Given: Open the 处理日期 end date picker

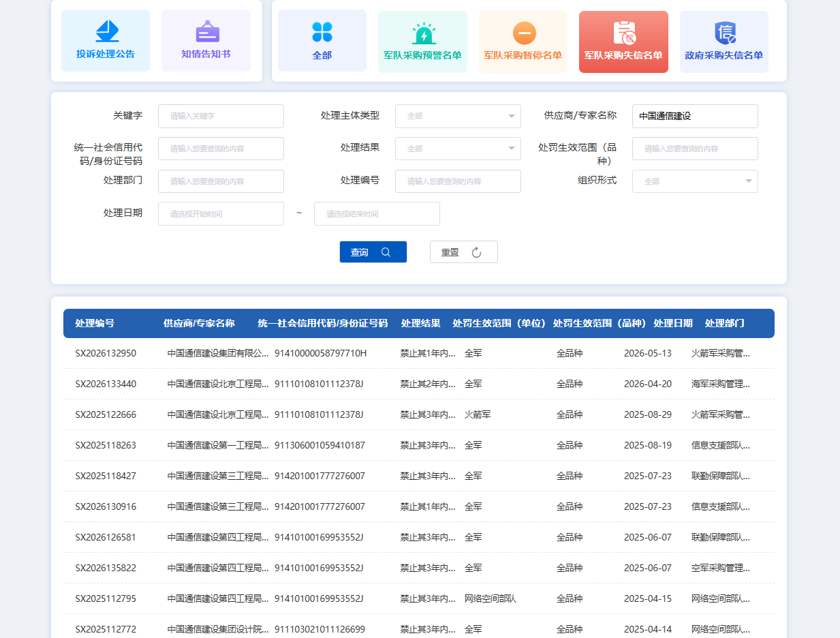Looking at the screenshot, I should point(377,214).
